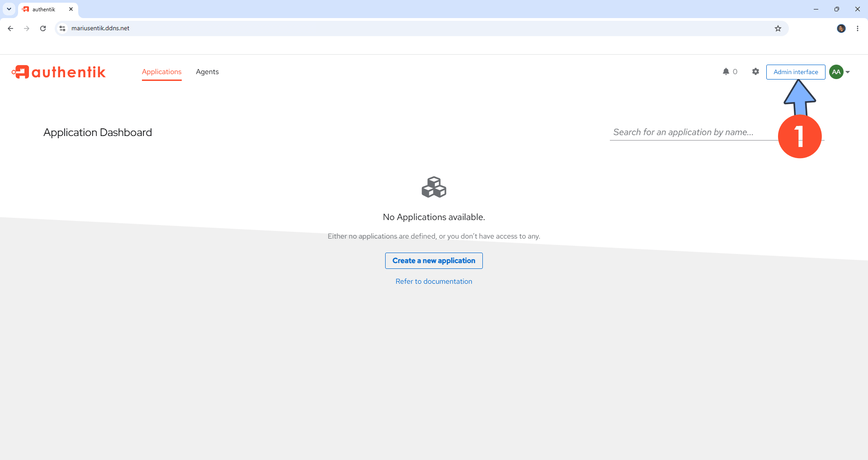Open the tab search dropdown arrow
Screen dimensions: 868x460
pyautogui.click(x=9, y=9)
